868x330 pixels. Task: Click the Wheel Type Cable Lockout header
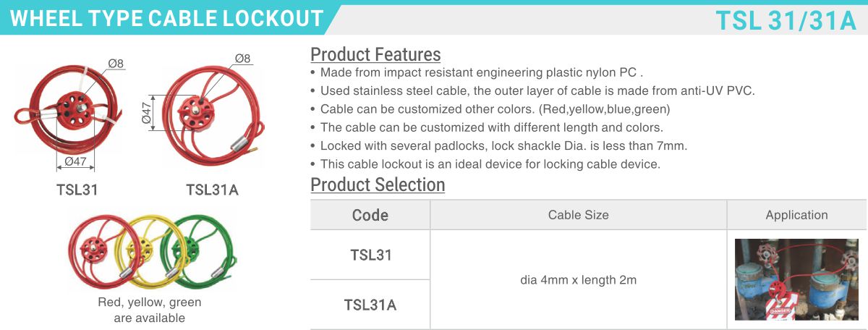167,18
